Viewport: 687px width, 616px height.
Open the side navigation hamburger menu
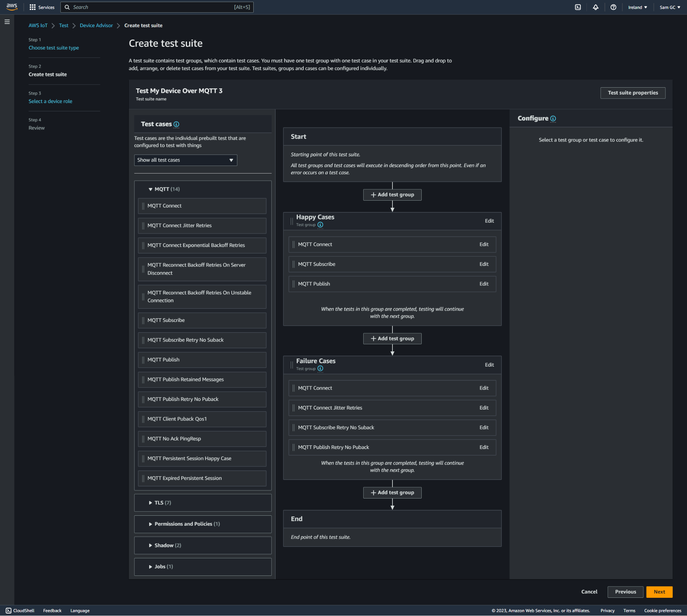(x=7, y=22)
